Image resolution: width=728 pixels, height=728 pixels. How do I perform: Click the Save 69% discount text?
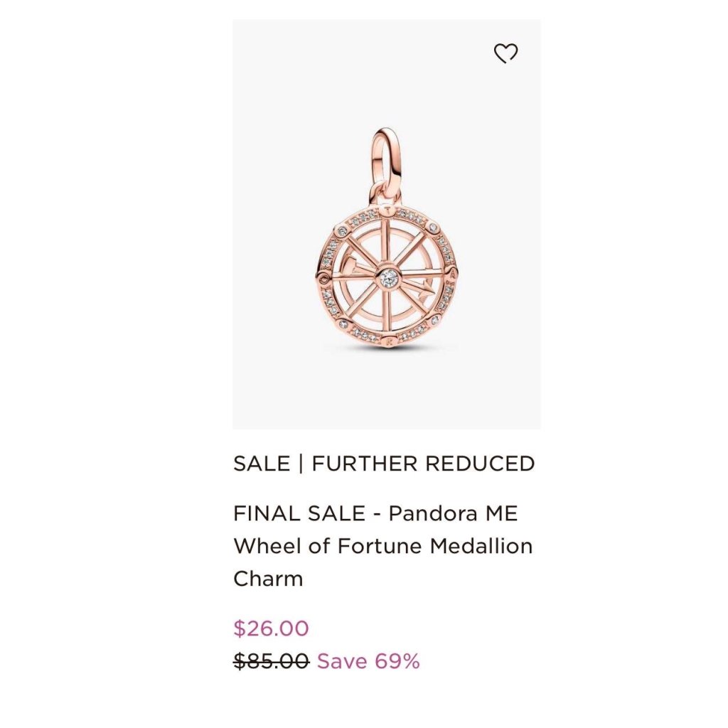[368, 660]
